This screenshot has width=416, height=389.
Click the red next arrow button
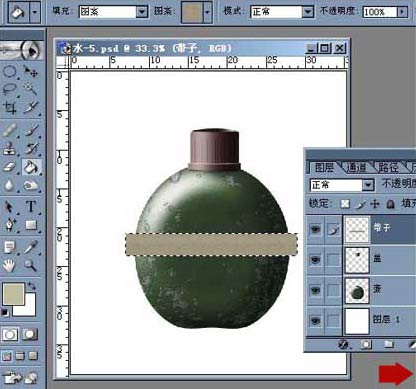(x=395, y=373)
